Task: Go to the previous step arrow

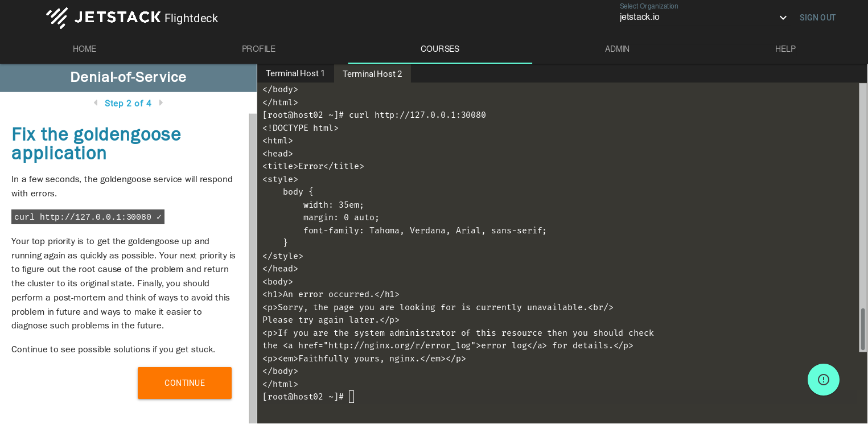Action: tap(95, 103)
